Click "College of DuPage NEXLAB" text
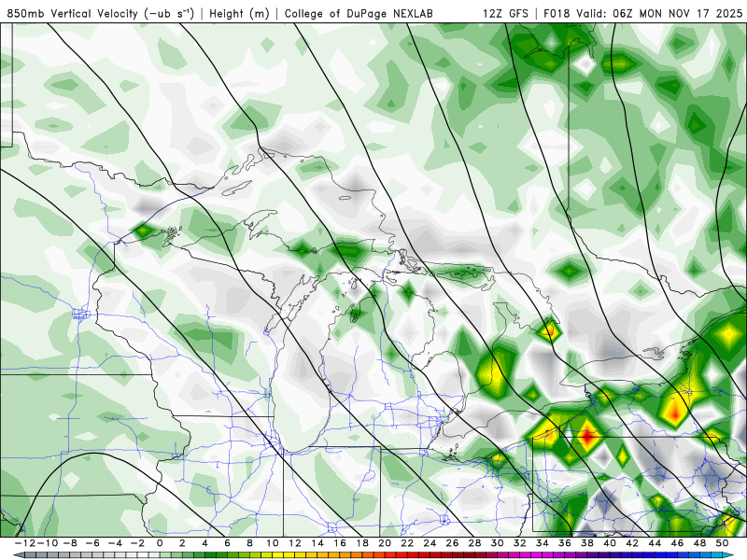747x560 pixels. coord(359,13)
